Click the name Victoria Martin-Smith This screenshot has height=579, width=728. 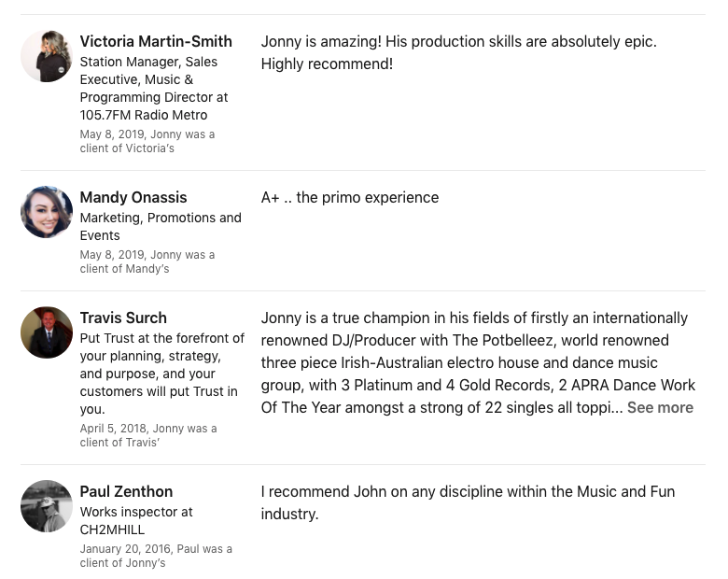pos(156,41)
